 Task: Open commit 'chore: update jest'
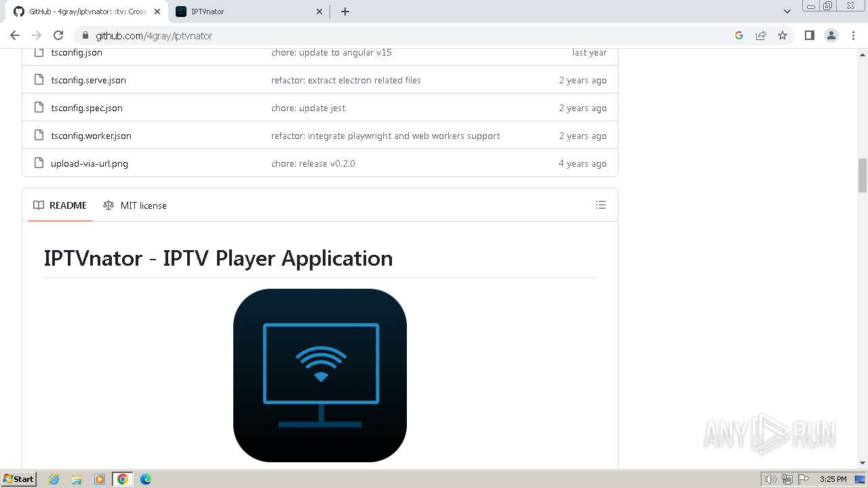pos(308,108)
